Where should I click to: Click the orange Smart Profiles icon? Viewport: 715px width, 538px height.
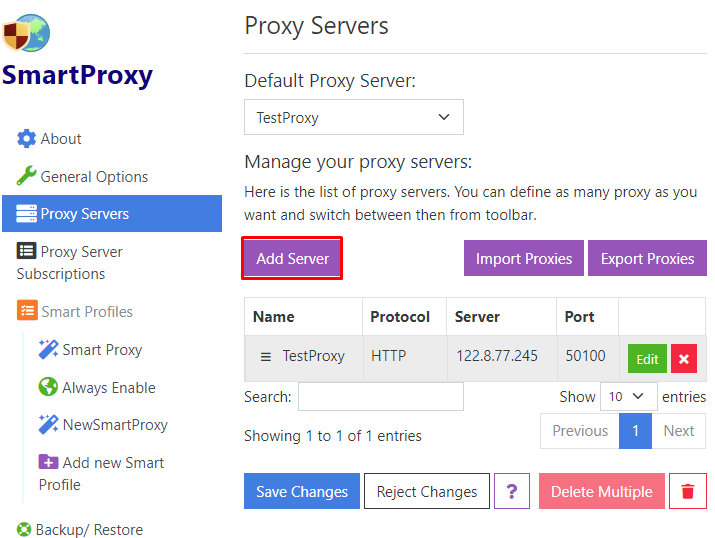click(27, 311)
